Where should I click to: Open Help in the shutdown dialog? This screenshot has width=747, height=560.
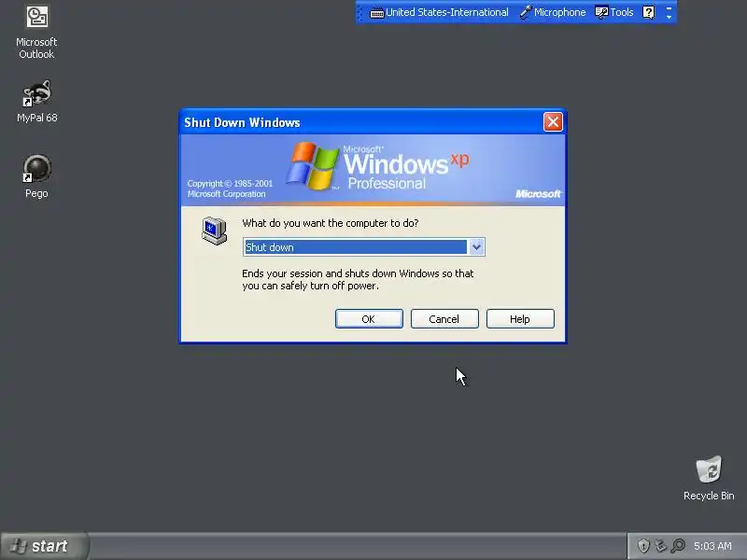520,318
